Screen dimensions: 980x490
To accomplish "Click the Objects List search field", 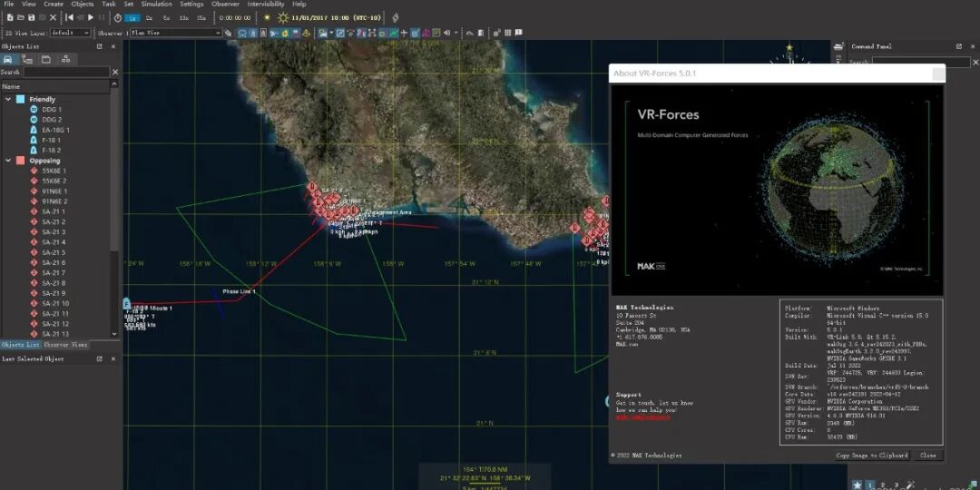I will 66,72.
